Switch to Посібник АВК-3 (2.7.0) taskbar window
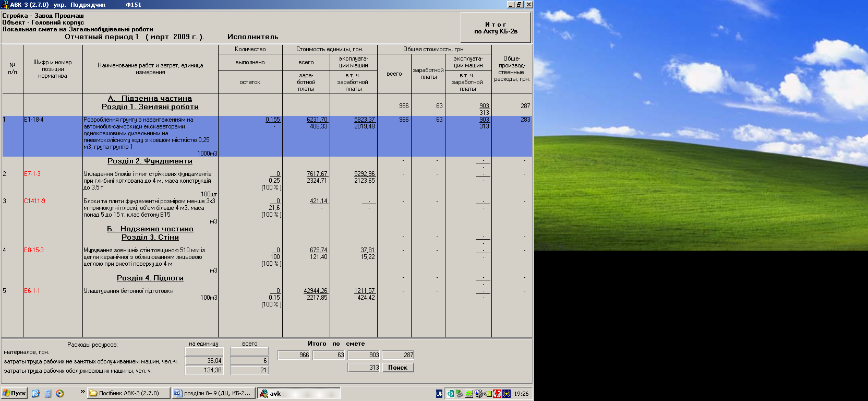868x401 pixels. tap(129, 393)
